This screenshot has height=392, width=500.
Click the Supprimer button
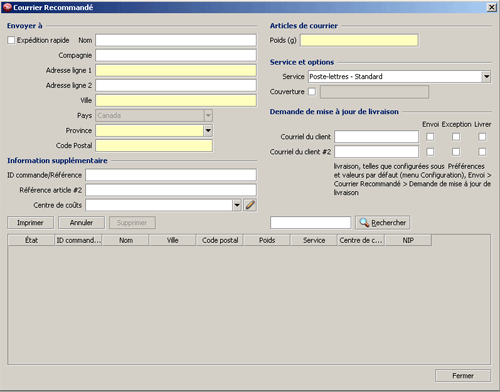tap(132, 223)
